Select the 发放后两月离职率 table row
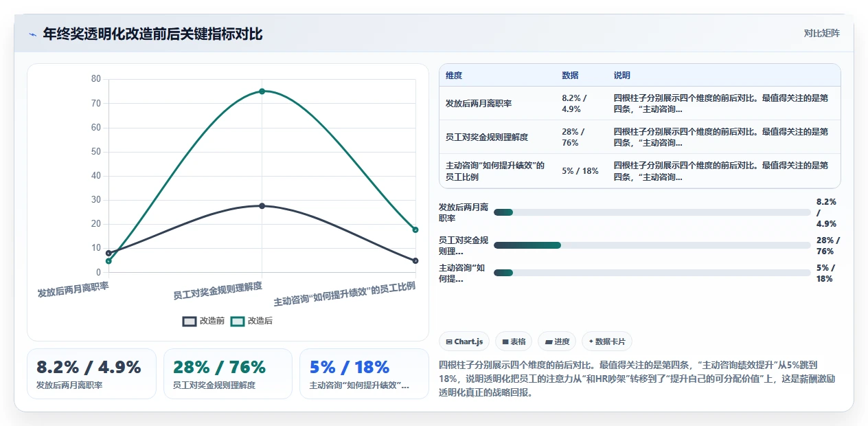Screen dimensions: 868x426 (639, 103)
